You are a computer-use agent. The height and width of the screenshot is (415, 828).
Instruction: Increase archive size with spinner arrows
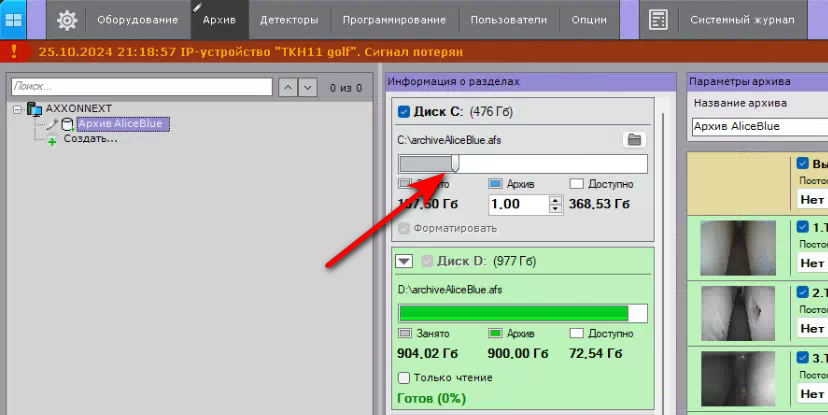coord(556,200)
